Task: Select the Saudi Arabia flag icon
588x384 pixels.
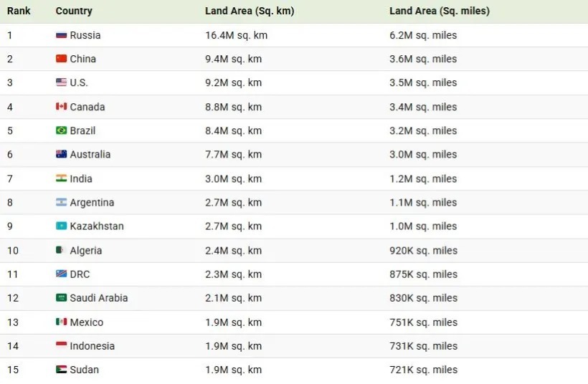Action: coord(61,298)
